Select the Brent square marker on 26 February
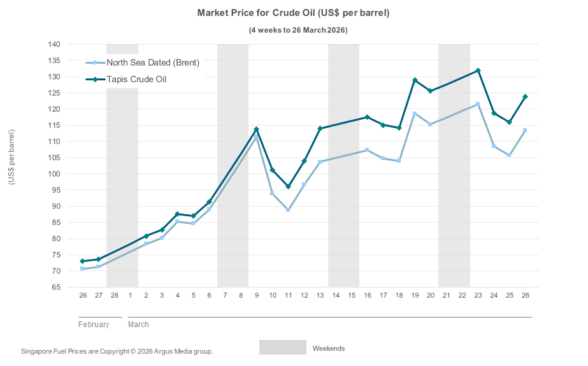The width and height of the screenshot is (588, 366). point(83,268)
